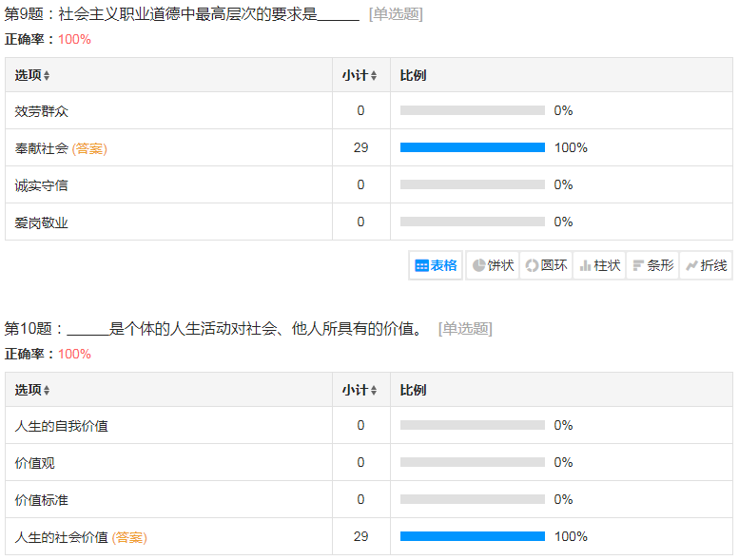Show results as 饼状 pie chart
739x560 pixels.
tap(493, 265)
